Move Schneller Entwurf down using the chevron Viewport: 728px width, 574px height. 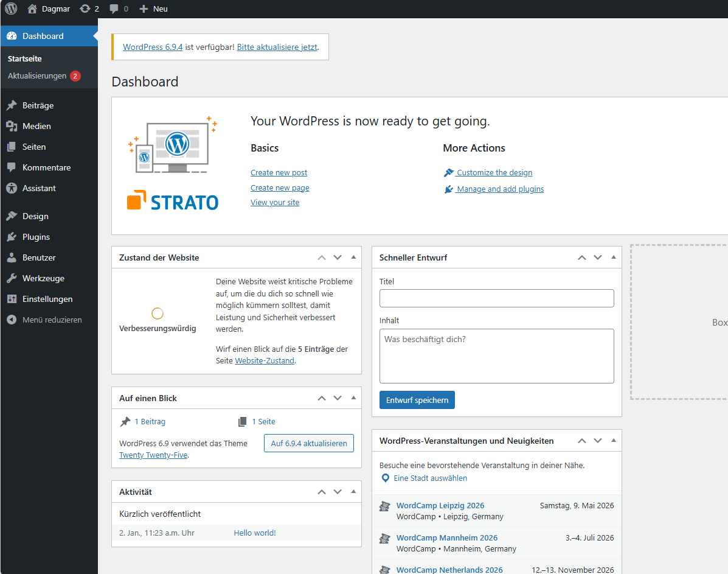point(597,257)
